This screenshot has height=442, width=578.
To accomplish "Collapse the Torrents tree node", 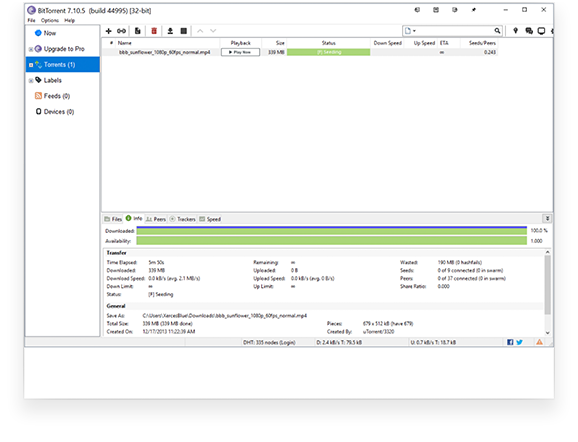I will [x=31, y=65].
